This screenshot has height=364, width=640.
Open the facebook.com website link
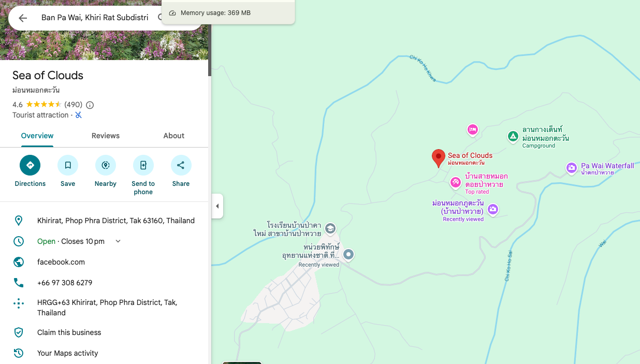click(x=61, y=262)
